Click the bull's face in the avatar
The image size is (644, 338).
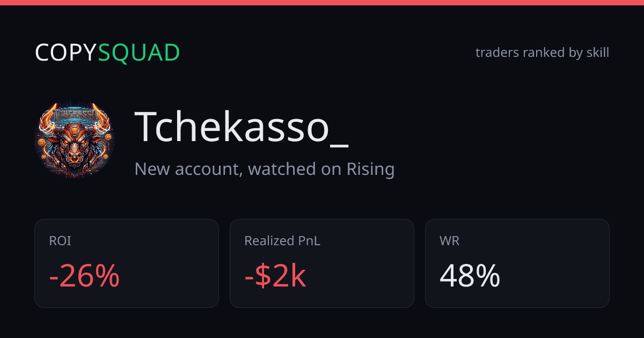click(x=75, y=145)
